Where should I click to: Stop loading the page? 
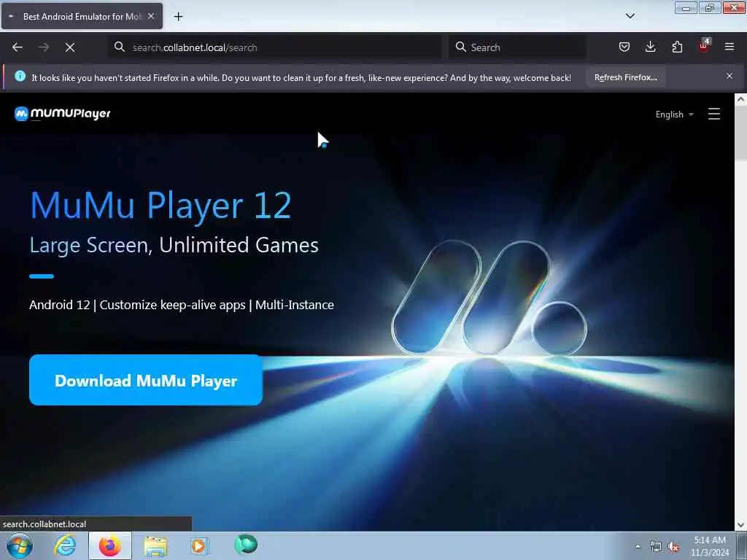70,47
